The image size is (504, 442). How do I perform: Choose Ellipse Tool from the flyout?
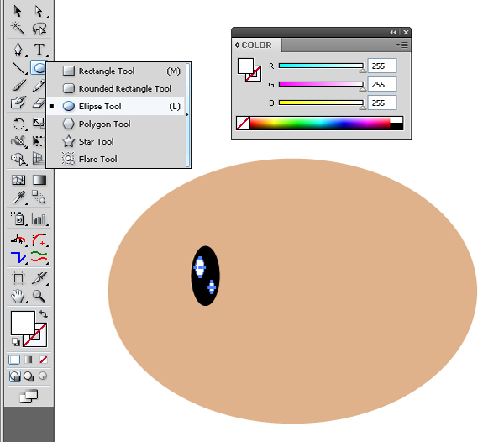116,106
